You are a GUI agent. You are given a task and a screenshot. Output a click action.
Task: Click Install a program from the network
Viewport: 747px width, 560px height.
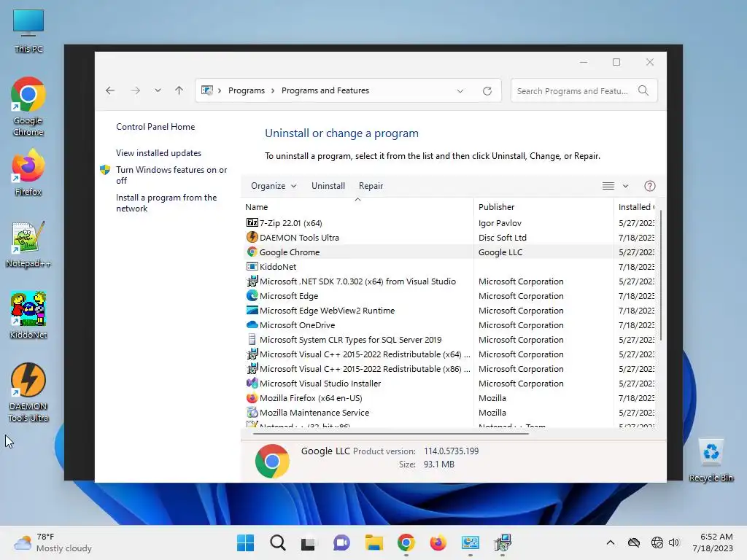166,203
